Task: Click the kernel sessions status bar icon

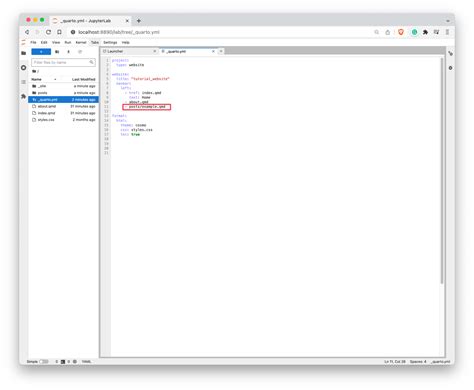Action: (75, 361)
